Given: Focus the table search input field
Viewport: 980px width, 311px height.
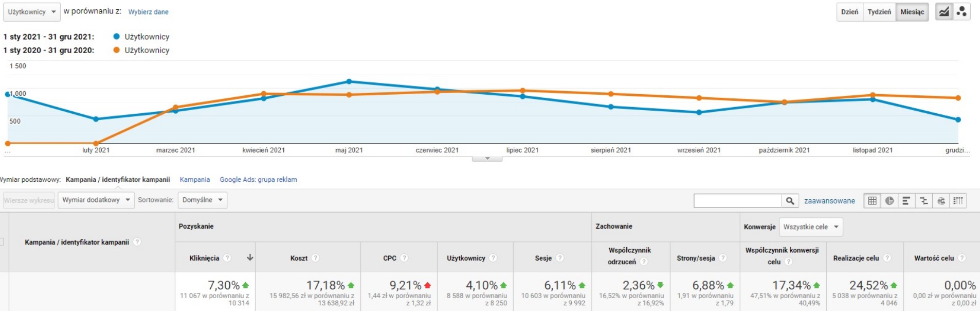Looking at the screenshot, I should 738,201.
